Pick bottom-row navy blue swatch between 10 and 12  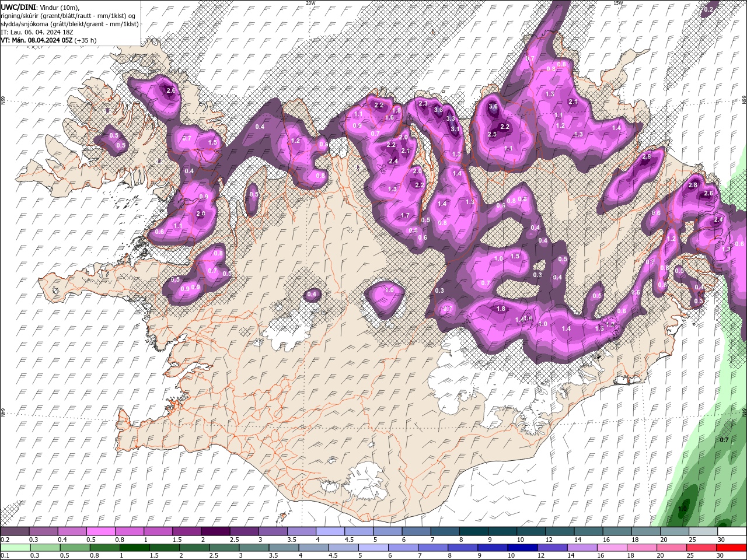(522, 548)
